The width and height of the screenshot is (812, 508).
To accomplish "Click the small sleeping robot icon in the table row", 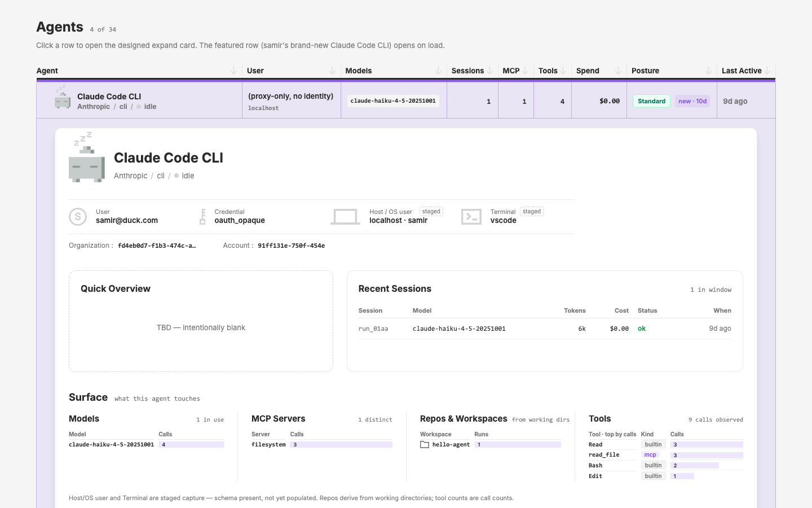I will (62, 97).
